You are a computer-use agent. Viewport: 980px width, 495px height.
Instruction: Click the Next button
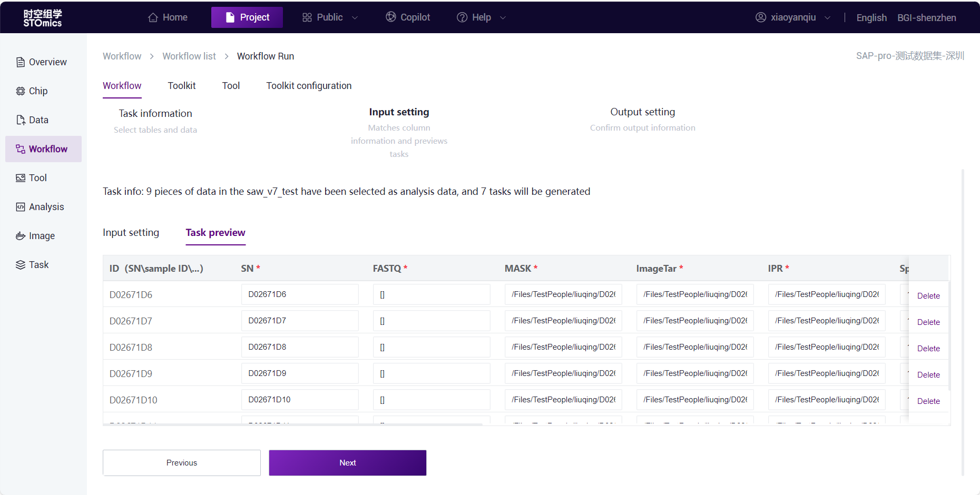pos(348,463)
